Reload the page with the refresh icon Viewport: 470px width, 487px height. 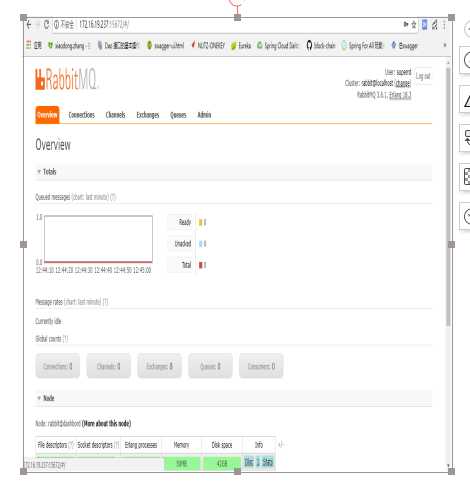pos(47,25)
